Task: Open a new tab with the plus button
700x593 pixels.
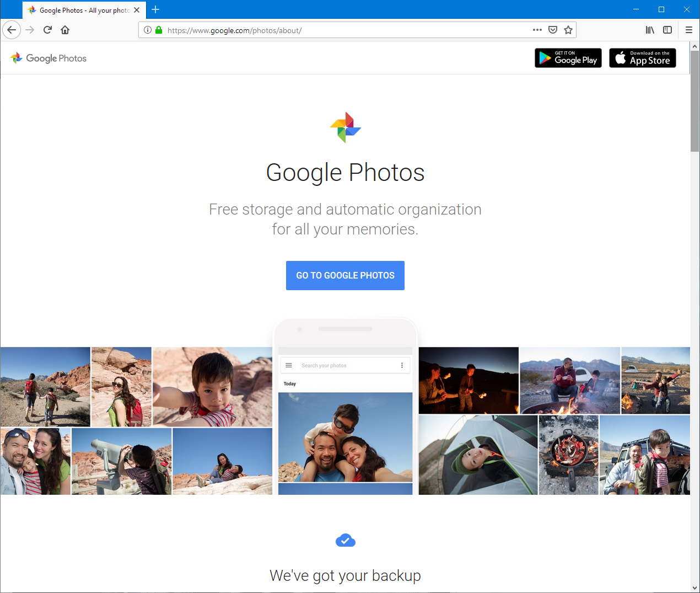Action: [155, 9]
